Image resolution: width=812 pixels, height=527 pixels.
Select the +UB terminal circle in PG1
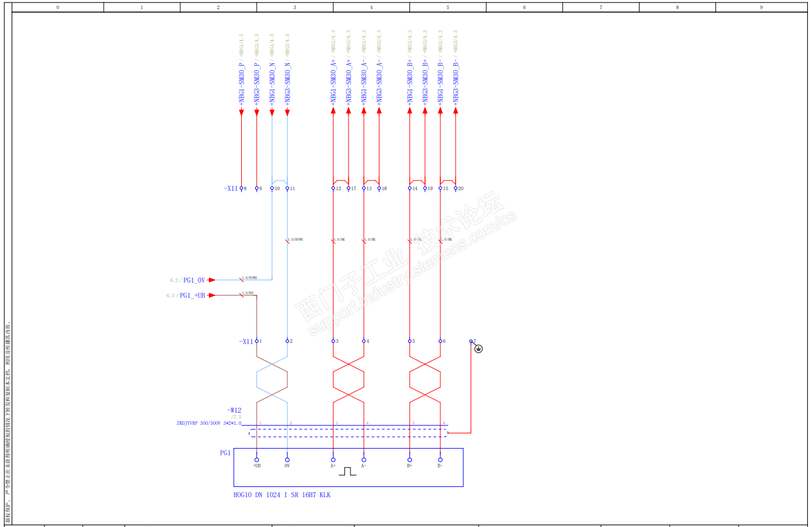(256, 460)
